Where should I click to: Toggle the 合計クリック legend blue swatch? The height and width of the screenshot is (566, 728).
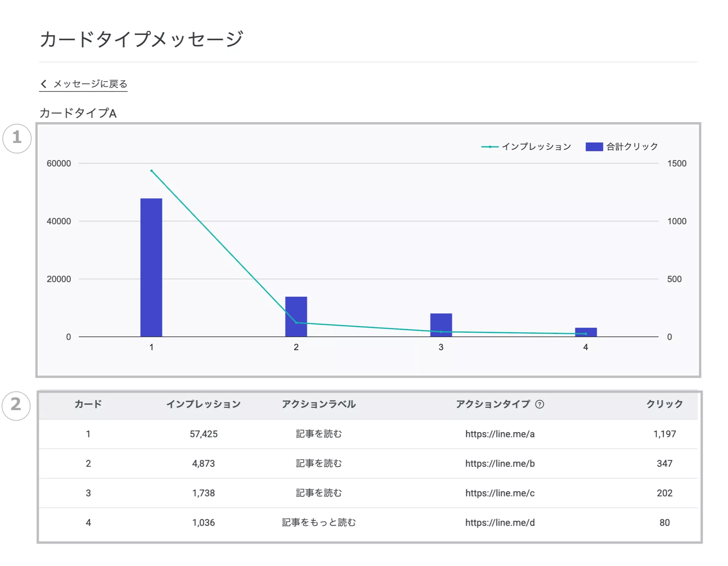pos(594,147)
